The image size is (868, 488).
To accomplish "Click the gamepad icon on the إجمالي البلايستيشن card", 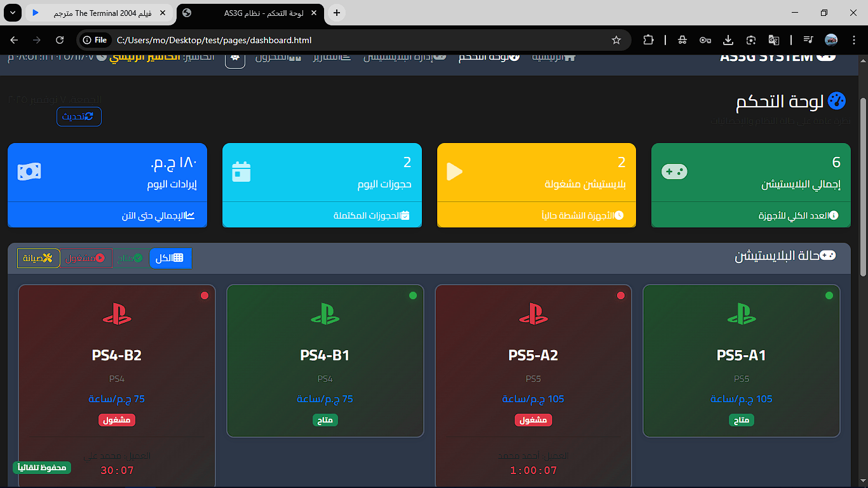I will 675,171.
